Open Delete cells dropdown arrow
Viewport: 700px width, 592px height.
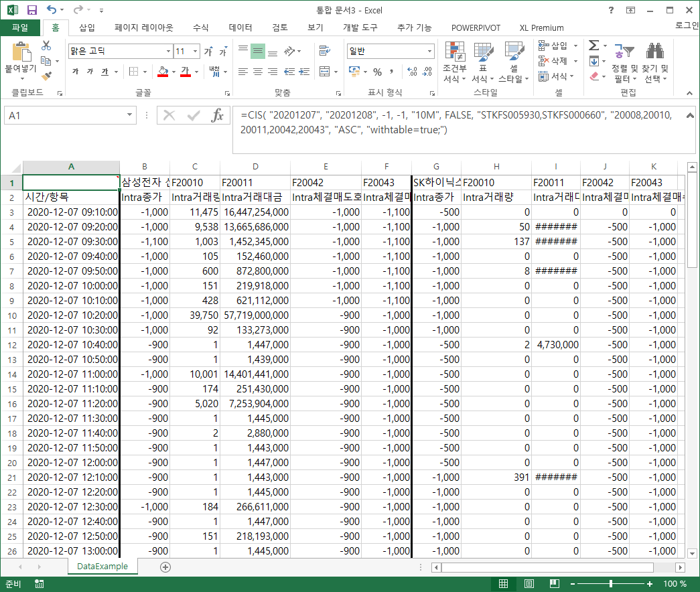(x=576, y=61)
